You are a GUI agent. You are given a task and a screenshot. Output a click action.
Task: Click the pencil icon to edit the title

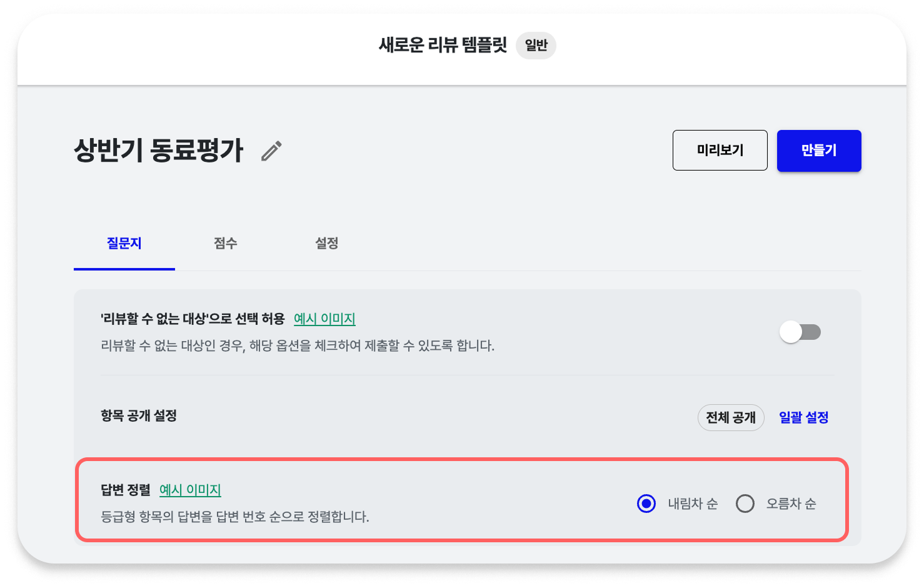[x=271, y=151]
